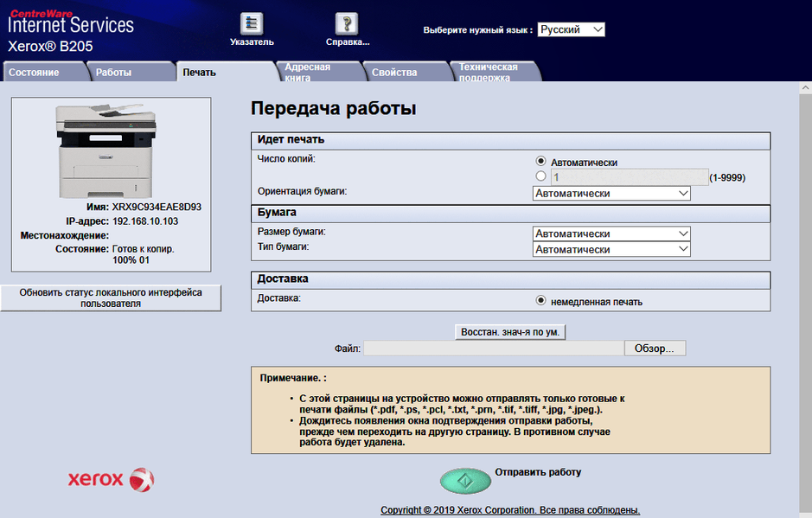Open the Свойства tab
This screenshot has height=518, width=812.
(406, 72)
